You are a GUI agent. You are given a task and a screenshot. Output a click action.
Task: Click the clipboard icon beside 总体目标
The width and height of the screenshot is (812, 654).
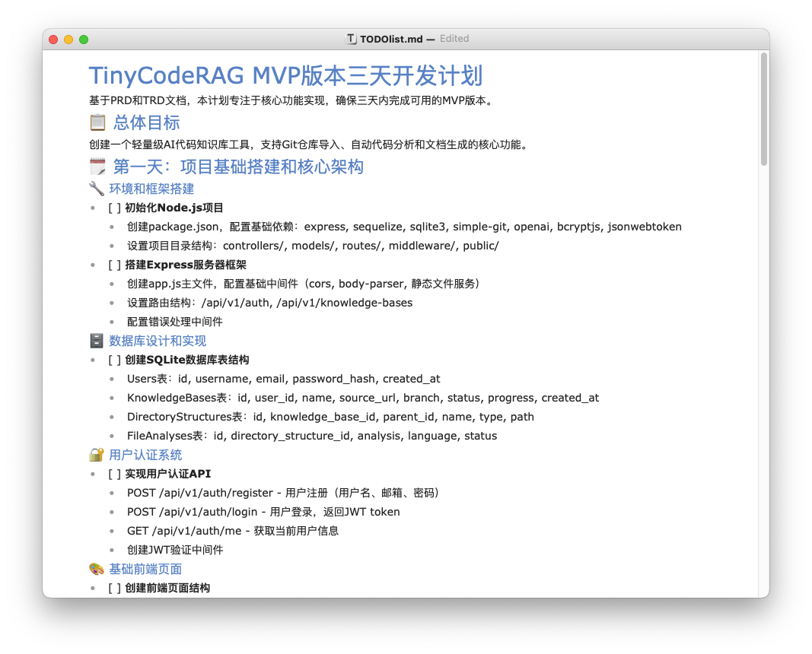(x=97, y=122)
